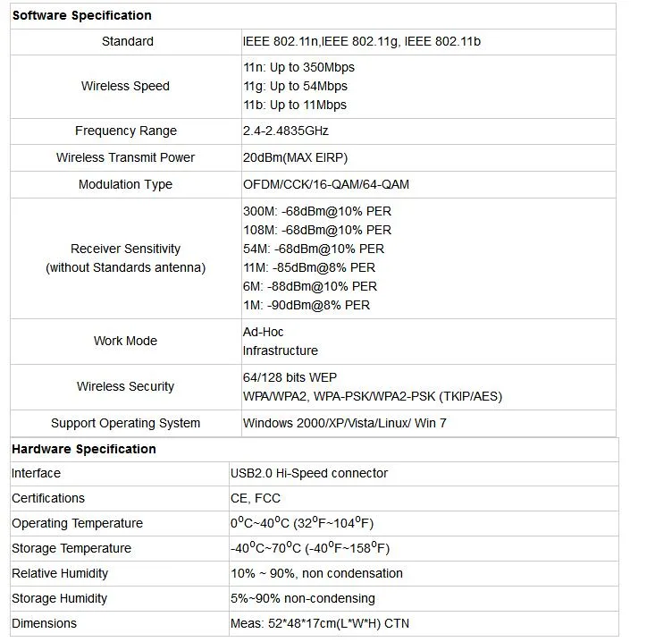Select the CE, FCC certifications value
Viewport: 672px width, 642px height.
click(x=256, y=498)
